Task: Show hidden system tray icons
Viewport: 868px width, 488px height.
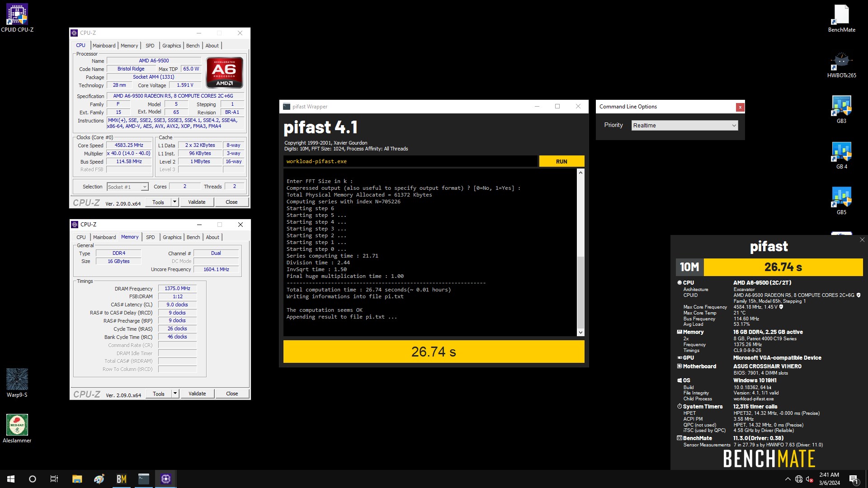Action: coord(788,479)
